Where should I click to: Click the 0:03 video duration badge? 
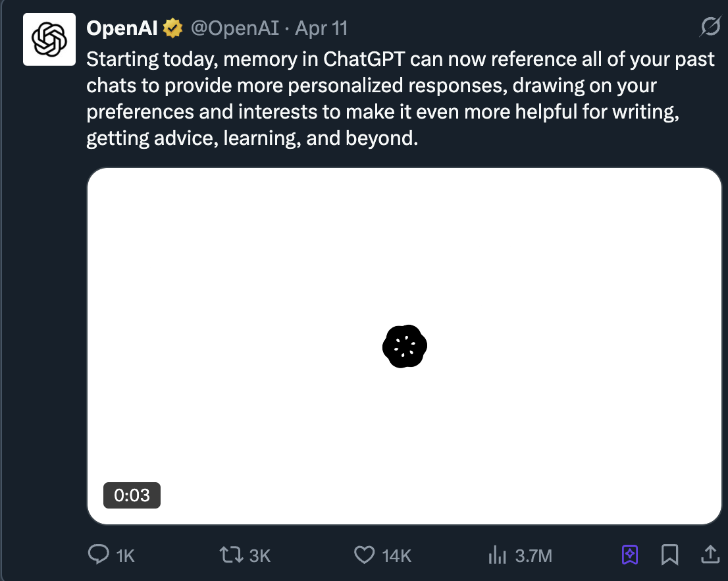click(x=132, y=495)
